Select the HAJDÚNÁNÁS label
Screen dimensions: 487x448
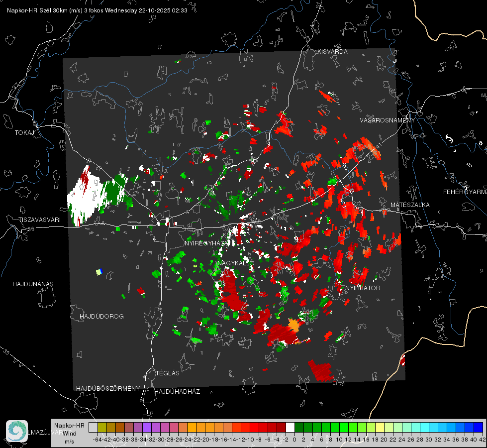click(33, 284)
